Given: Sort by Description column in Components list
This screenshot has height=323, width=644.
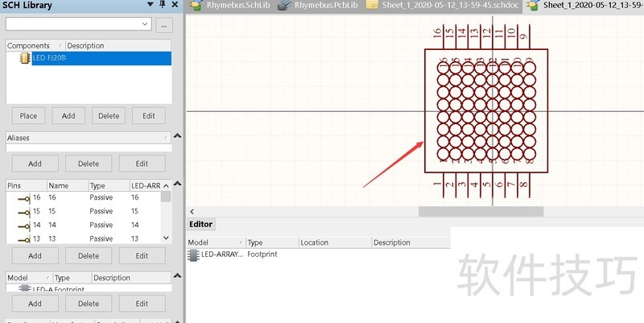Looking at the screenshot, I should [x=118, y=46].
